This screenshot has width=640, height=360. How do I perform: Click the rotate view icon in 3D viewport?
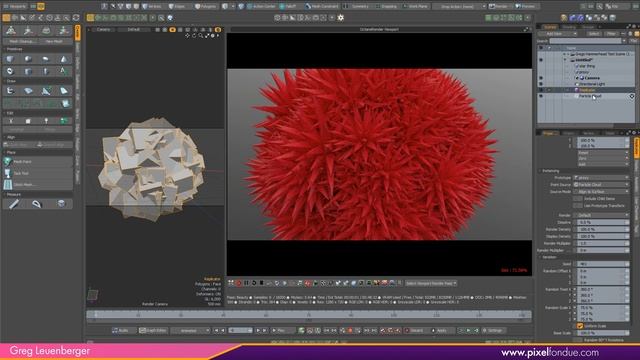[194, 36]
